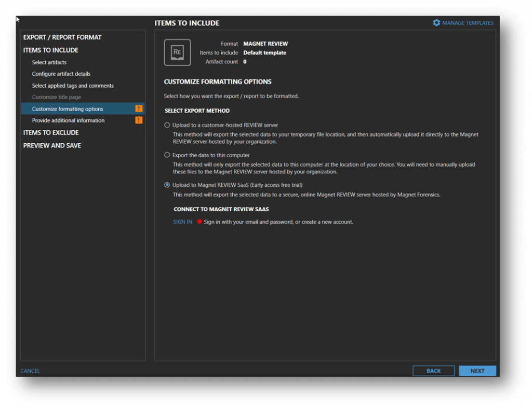Screen dimensions: 532x409
Task: Open Select applied tags and comments step
Action: click(x=73, y=86)
